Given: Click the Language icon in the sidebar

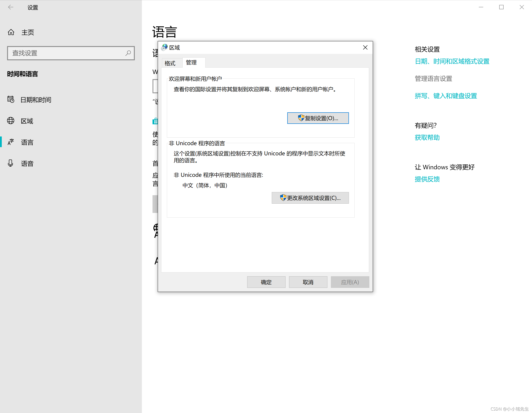Looking at the screenshot, I should tap(11, 142).
